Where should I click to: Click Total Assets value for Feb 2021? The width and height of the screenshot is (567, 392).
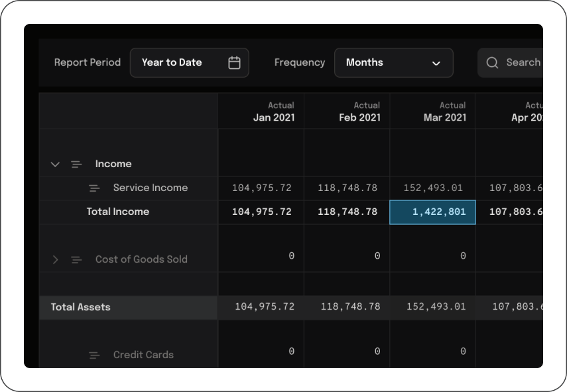348,308
